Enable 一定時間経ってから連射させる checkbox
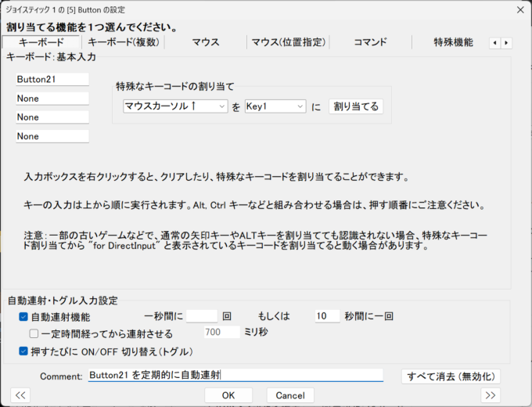 [34, 333]
